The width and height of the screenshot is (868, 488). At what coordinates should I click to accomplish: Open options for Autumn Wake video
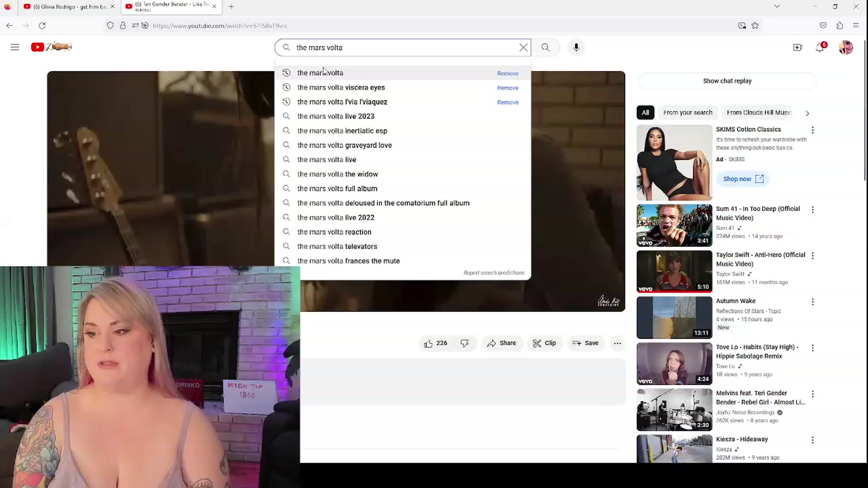pos(813,302)
